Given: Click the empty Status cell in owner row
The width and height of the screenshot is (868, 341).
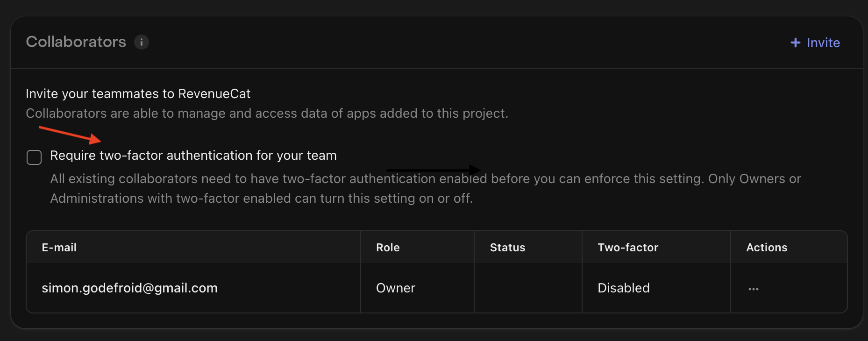Looking at the screenshot, I should (527, 288).
